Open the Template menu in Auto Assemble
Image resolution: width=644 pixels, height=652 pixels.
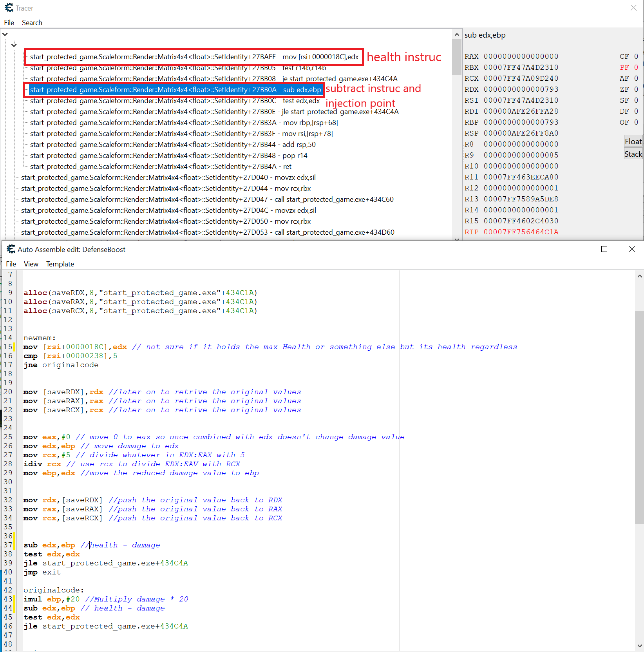(x=60, y=264)
